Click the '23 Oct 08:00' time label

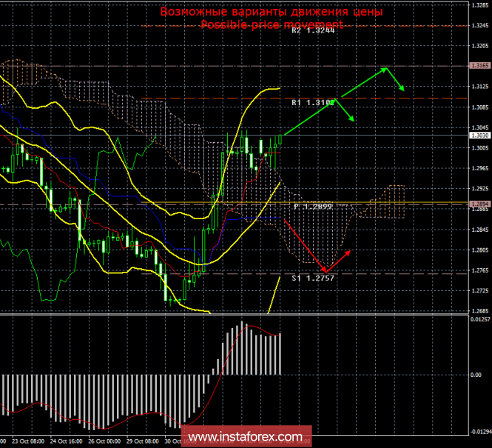click(28, 441)
